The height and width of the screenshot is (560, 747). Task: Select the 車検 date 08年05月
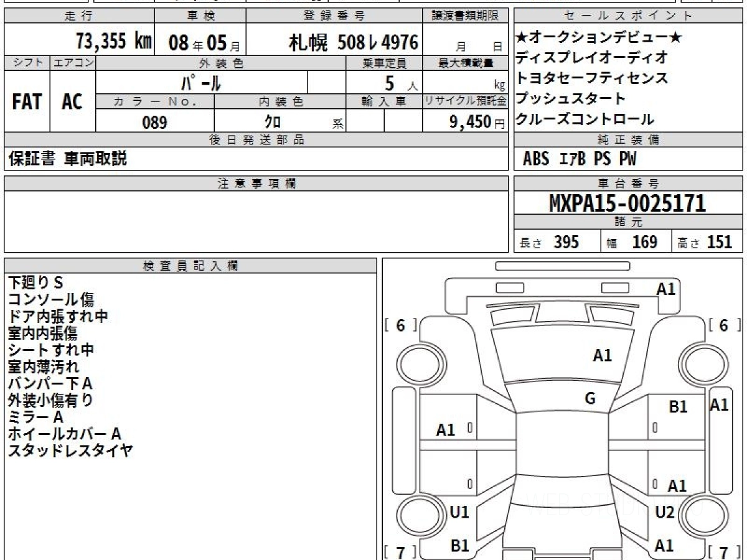click(205, 43)
